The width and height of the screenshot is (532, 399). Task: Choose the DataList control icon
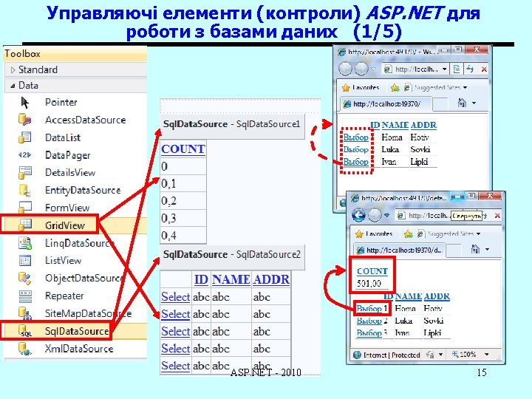point(25,137)
